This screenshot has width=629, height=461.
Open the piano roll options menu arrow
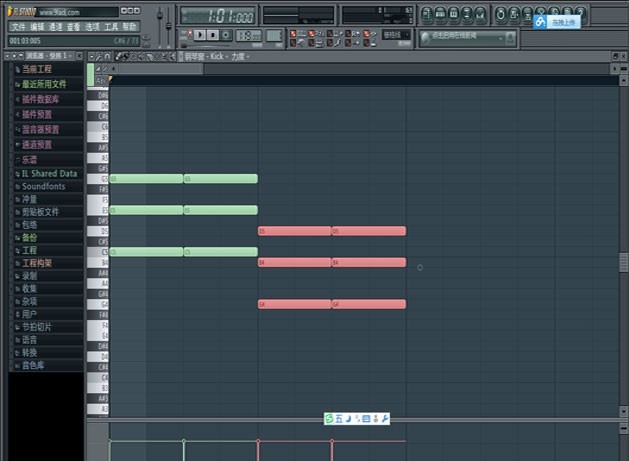click(91, 57)
